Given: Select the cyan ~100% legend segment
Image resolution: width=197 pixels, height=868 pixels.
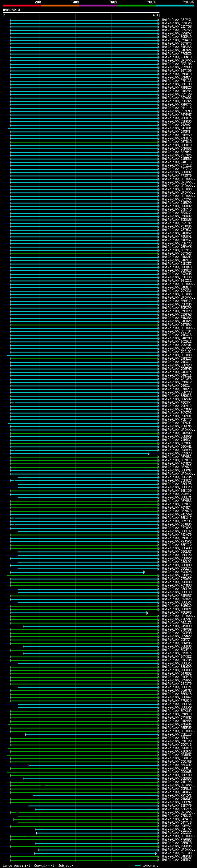Looking at the screenshot, I should [175, 6].
